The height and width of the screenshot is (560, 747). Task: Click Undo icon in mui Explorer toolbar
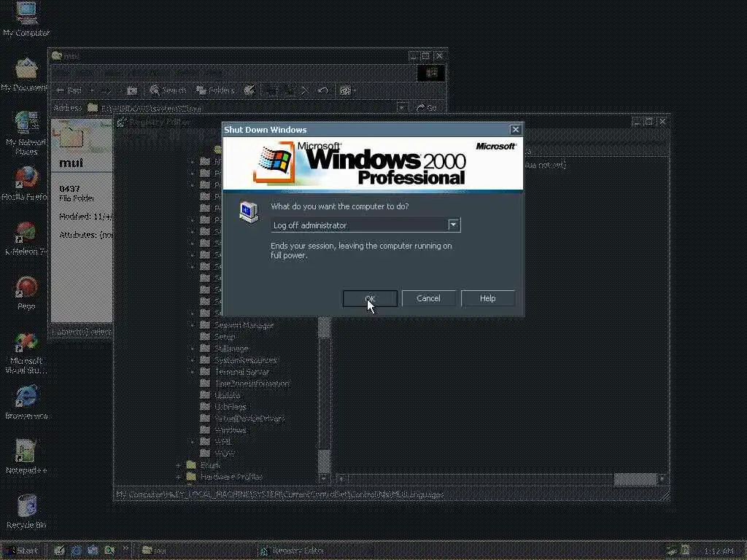point(323,90)
